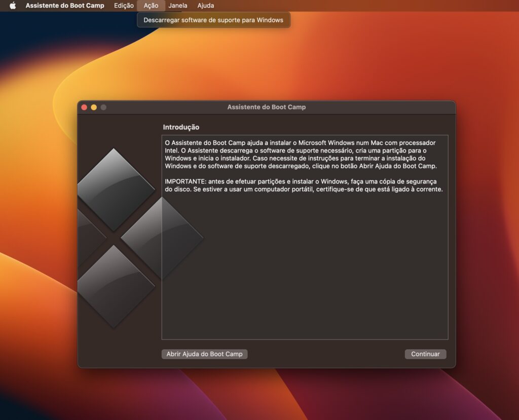Click the top diamond of Boot Camp logo
Screen dimensions: 519x420
[115, 189]
